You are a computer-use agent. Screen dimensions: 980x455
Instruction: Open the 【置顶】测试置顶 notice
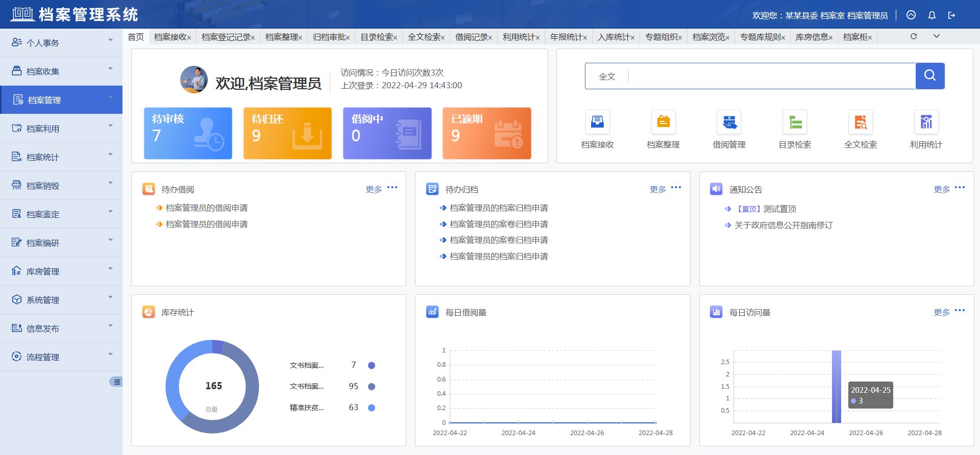[765, 209]
